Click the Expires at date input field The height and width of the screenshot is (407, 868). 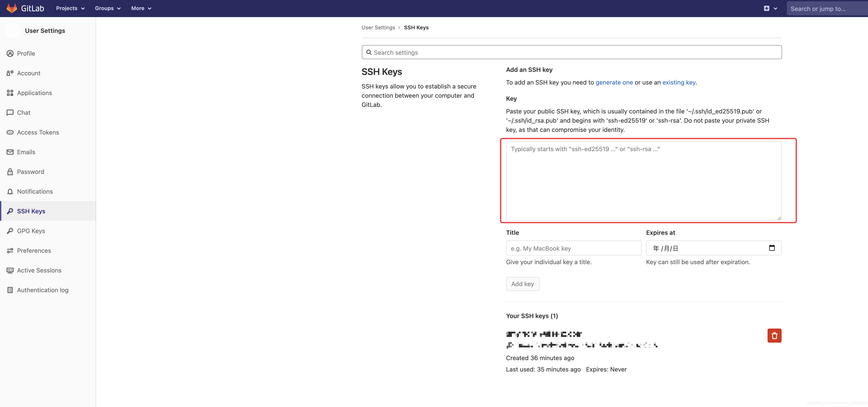point(714,248)
